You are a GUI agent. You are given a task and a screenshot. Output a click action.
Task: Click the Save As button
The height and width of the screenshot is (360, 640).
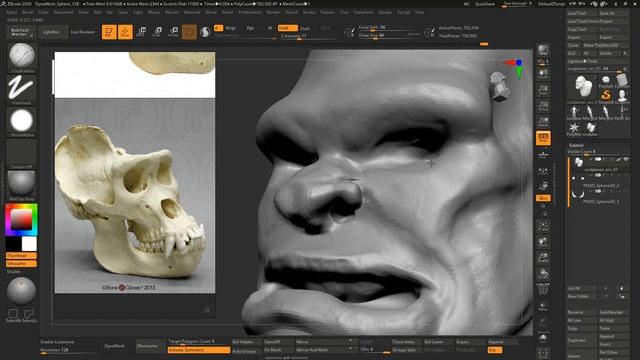[x=613, y=13]
